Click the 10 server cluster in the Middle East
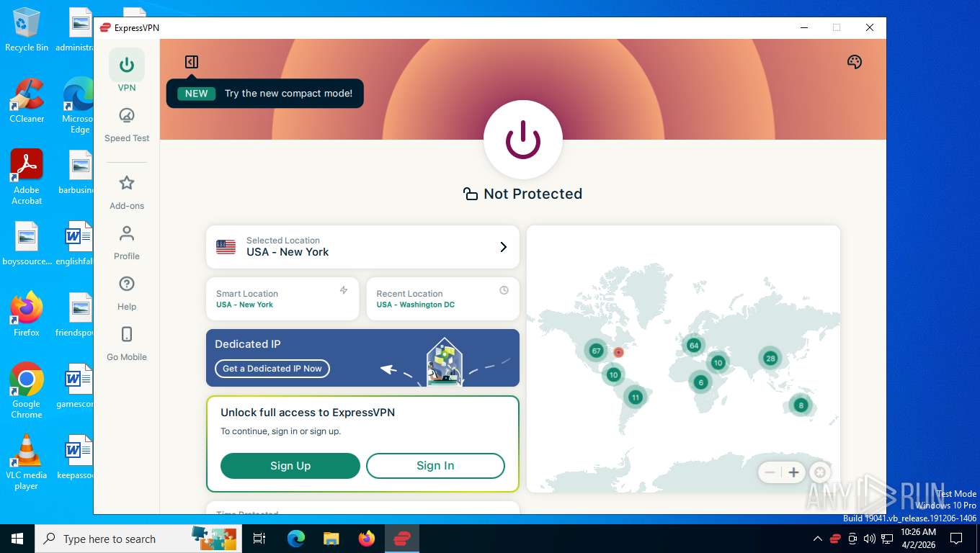 [718, 362]
